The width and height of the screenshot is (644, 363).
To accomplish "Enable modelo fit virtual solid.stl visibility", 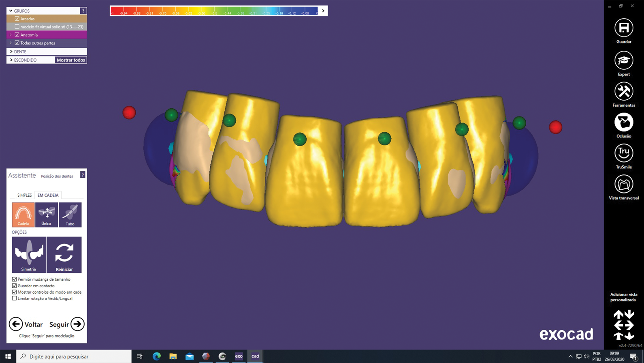I will tap(17, 27).
